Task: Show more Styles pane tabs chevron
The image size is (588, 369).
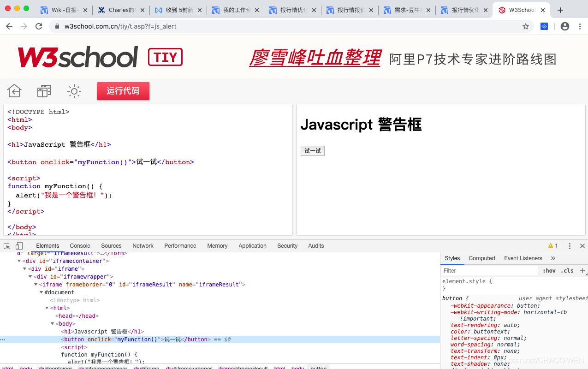Action: point(553,258)
